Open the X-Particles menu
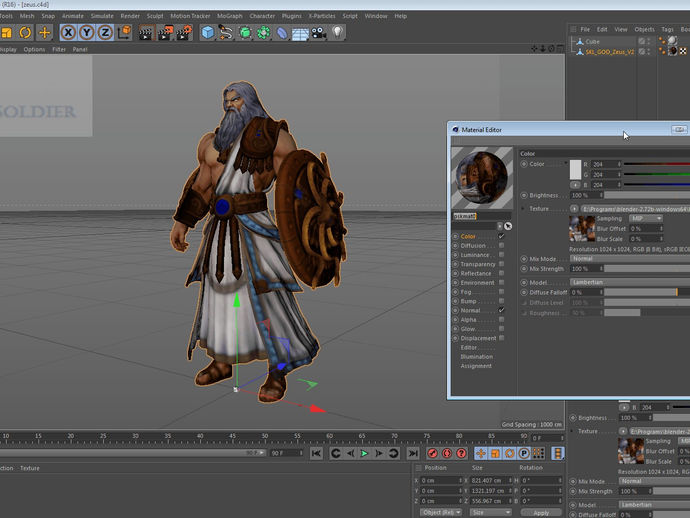The image size is (690, 518). click(322, 16)
